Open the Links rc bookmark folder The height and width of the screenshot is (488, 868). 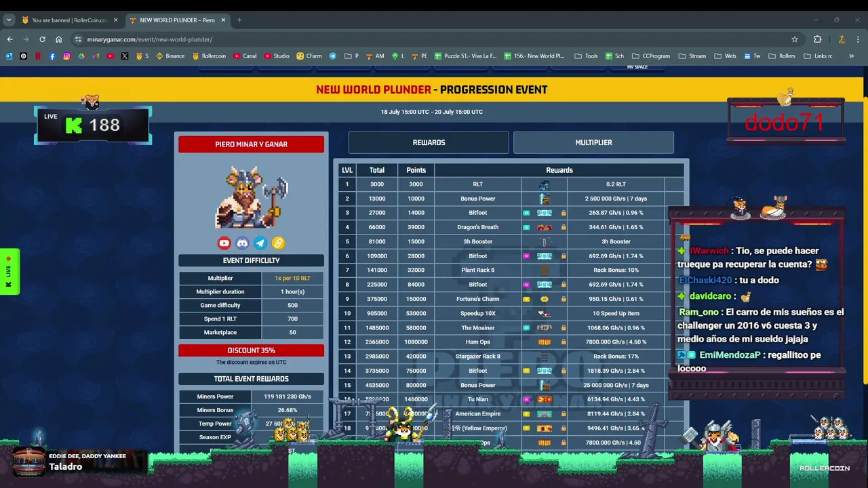coord(818,56)
